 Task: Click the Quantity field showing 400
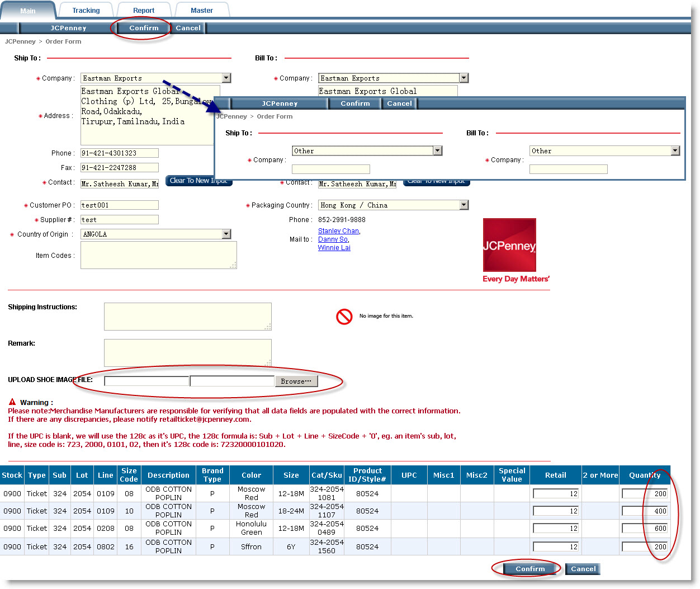point(645,511)
